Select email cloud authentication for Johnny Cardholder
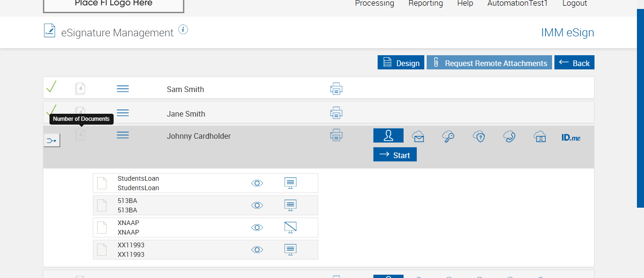Image resolution: width=644 pixels, height=278 pixels. click(418, 137)
